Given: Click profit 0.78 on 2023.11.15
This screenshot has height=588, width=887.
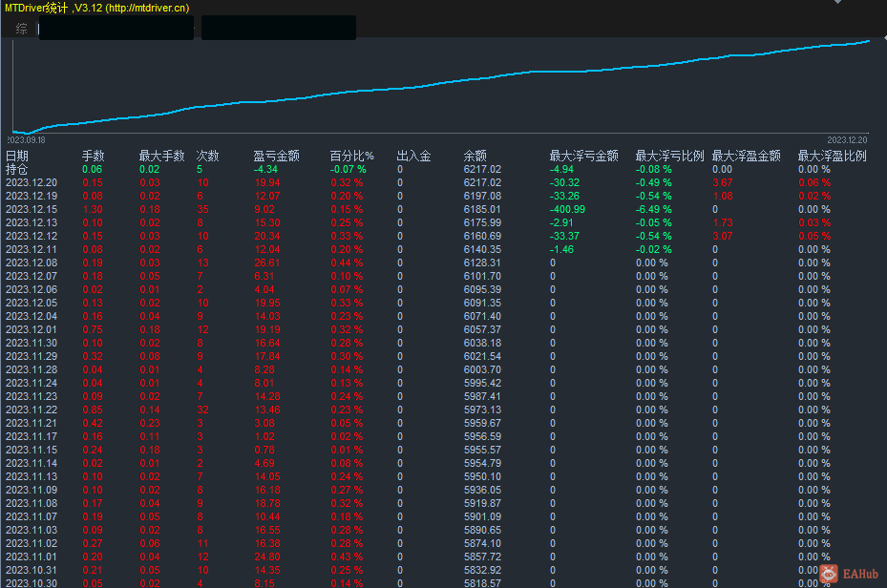Looking at the screenshot, I should pyautogui.click(x=264, y=450).
